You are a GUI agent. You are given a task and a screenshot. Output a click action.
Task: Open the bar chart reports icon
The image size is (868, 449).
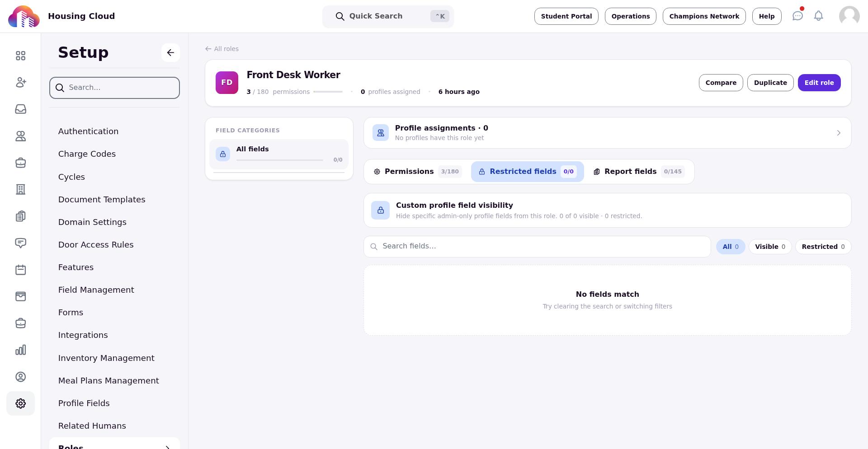tap(20, 350)
